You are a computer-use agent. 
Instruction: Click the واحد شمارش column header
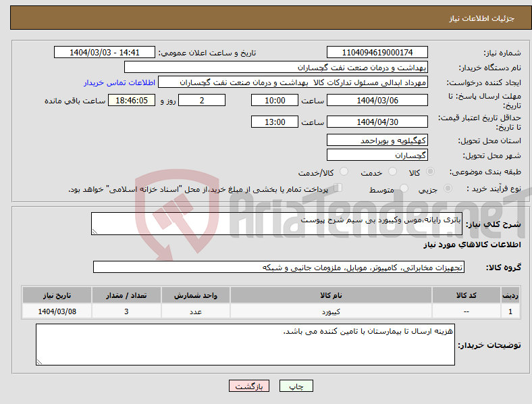(x=196, y=295)
